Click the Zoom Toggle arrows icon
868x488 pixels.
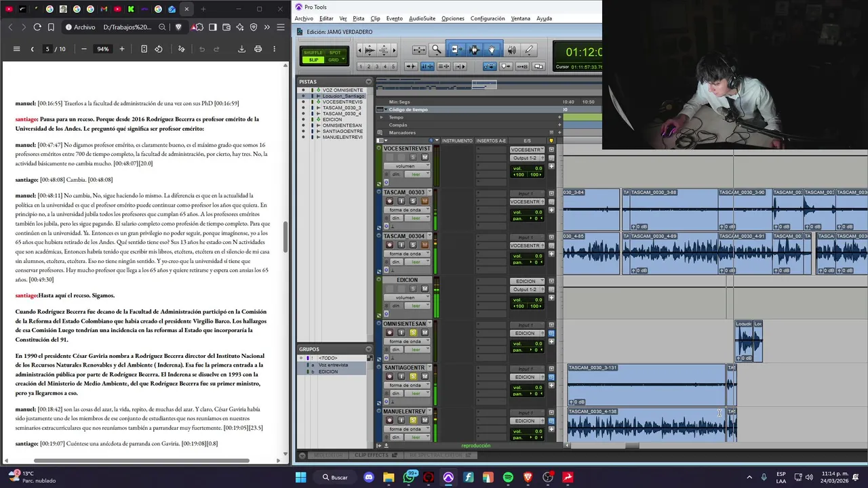tap(419, 50)
